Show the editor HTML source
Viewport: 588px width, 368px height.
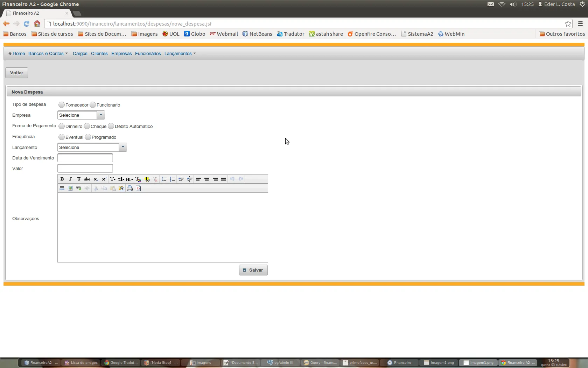138,188
